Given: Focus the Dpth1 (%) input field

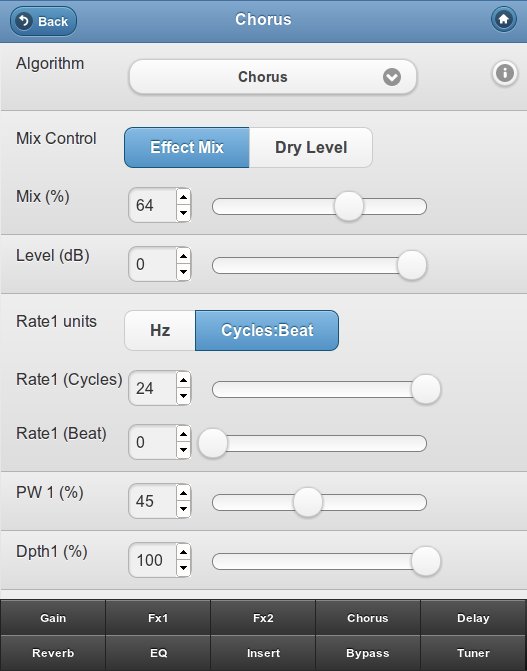Looking at the screenshot, I should pyautogui.click(x=152, y=560).
